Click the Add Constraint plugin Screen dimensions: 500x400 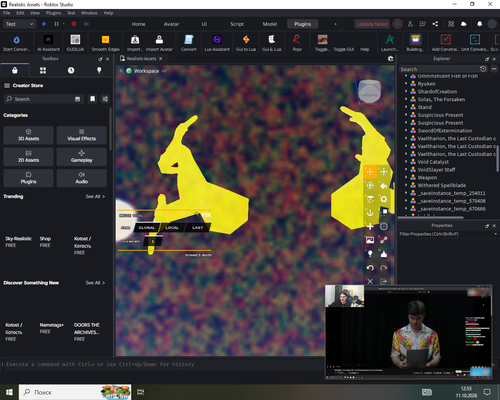445,43
